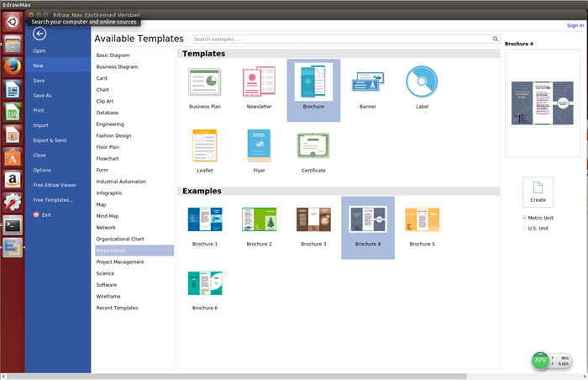
Task: Select the Card category
Action: (x=134, y=78)
